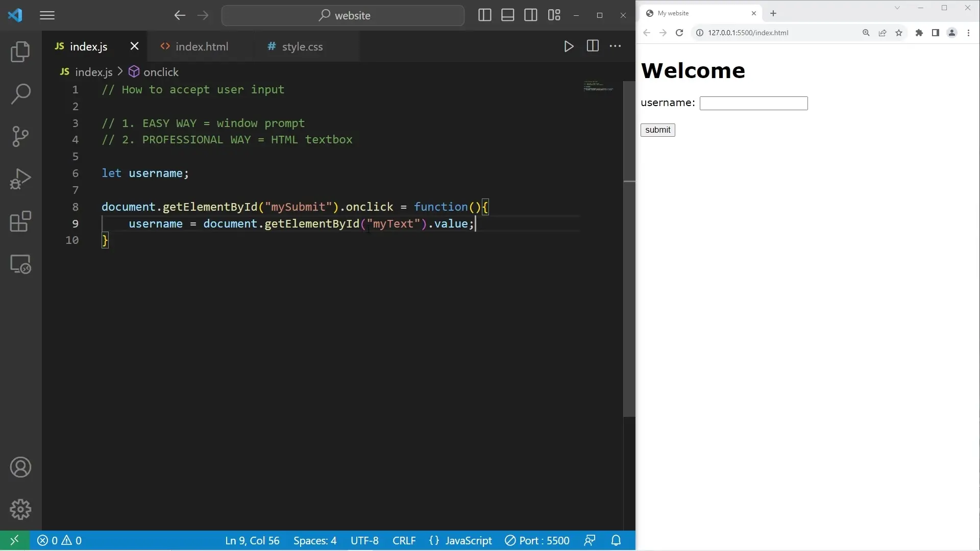Click the let username line of code
This screenshot has width=980, height=551.
point(145,173)
